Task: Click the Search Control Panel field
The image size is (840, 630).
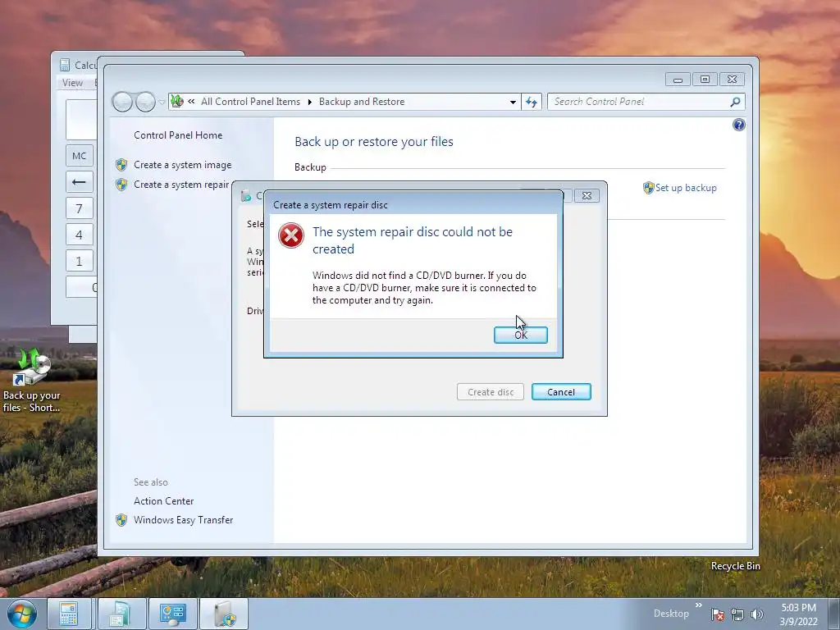Action: point(640,102)
